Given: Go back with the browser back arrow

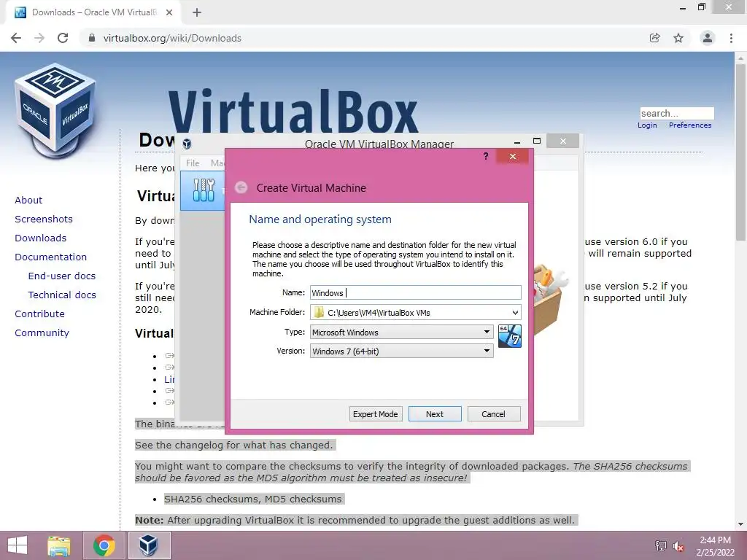Looking at the screenshot, I should (x=16, y=38).
